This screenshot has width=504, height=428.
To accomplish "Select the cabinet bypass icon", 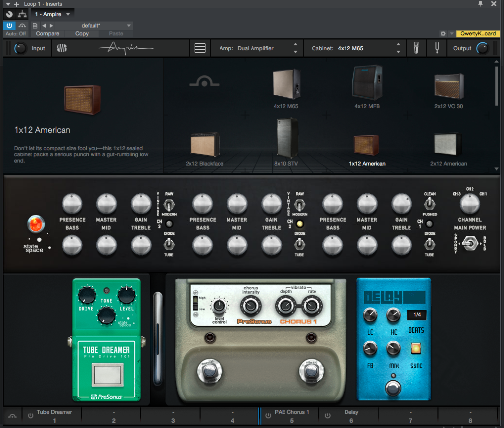I will [x=204, y=82].
